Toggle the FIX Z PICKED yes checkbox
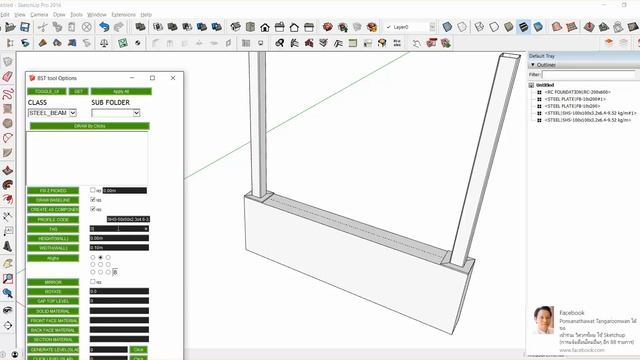This screenshot has height=360, width=640. click(x=93, y=190)
